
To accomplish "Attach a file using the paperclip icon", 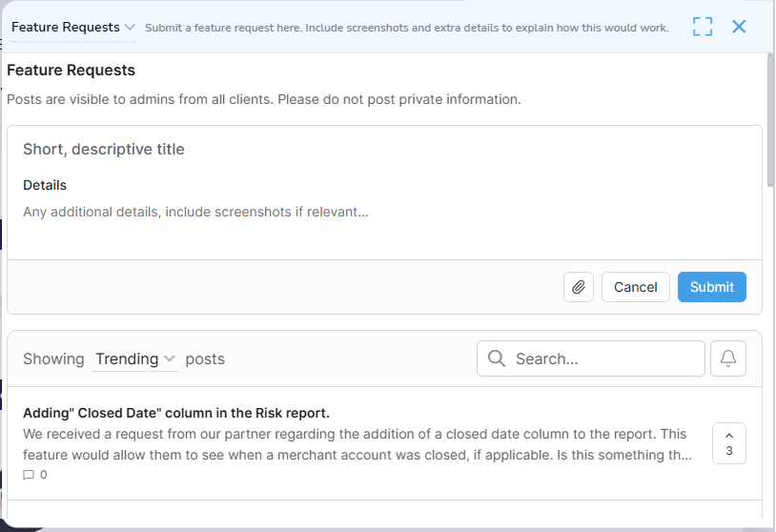I will (x=578, y=287).
